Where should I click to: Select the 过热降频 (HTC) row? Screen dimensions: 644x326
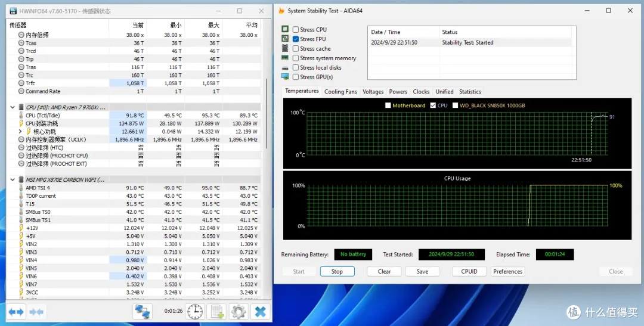135,148
